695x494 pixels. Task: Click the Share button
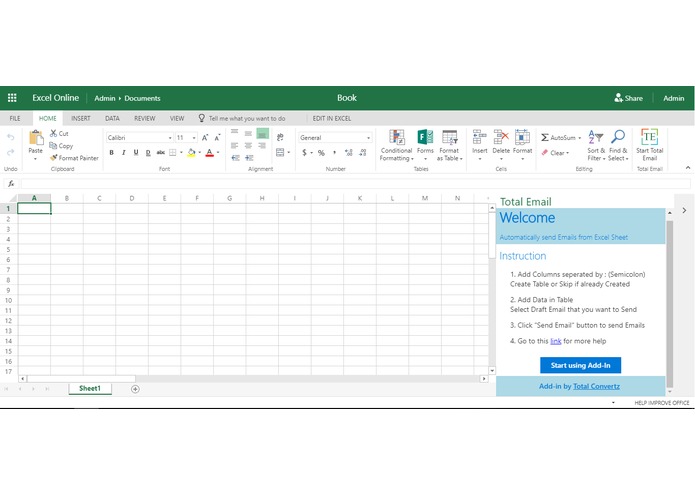(x=629, y=98)
